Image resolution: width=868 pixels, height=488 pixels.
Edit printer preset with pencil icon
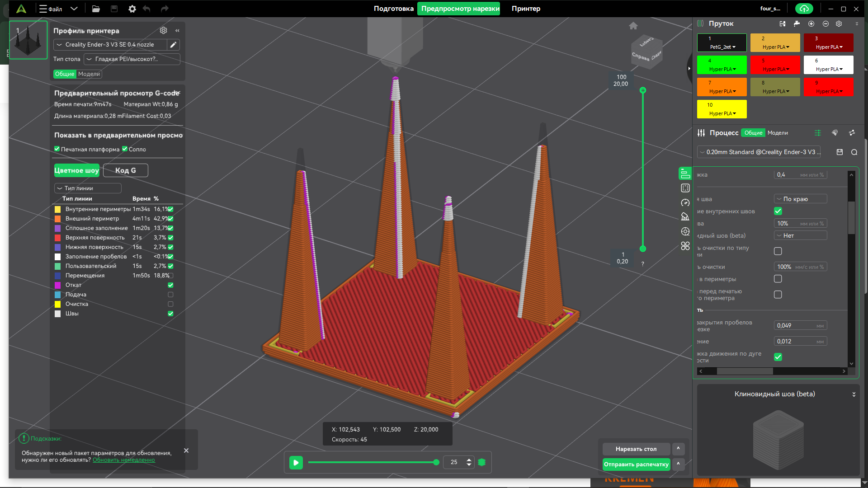(173, 45)
